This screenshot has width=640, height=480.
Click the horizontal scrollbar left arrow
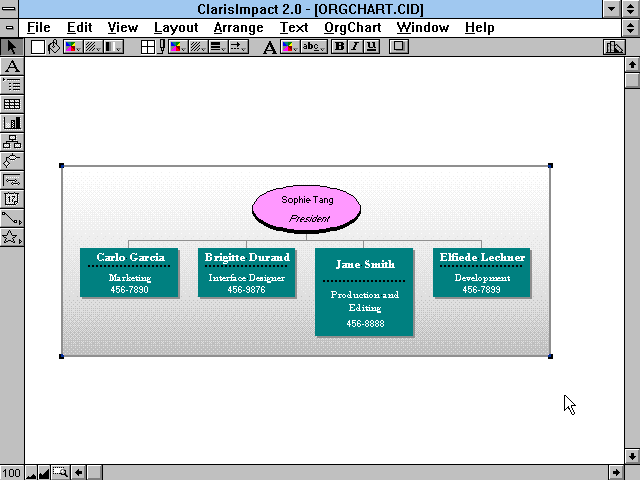point(78,473)
